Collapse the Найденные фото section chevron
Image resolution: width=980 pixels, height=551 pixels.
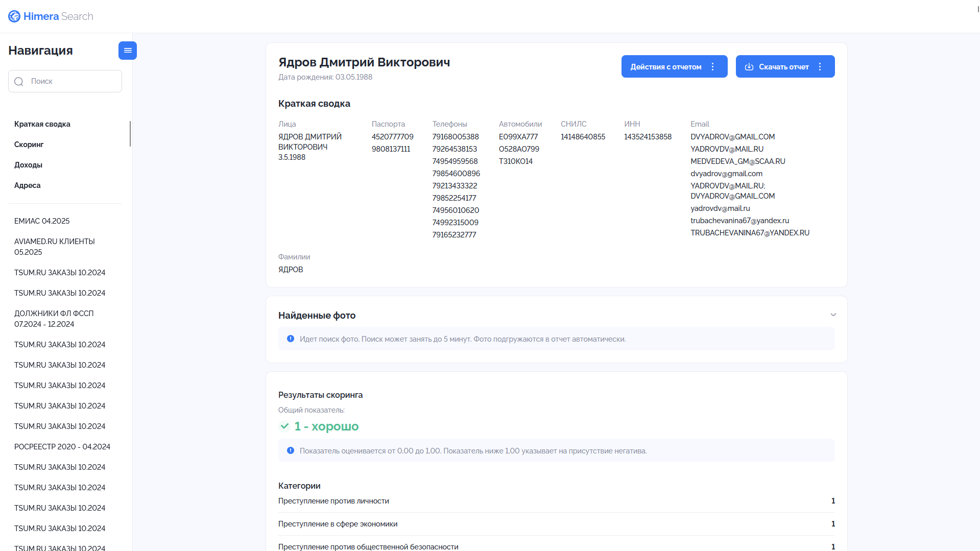click(833, 315)
